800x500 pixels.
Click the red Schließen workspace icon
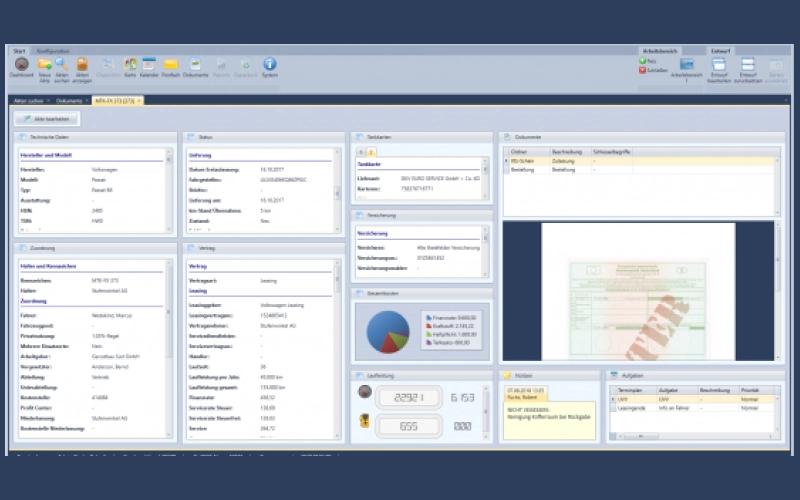click(643, 70)
